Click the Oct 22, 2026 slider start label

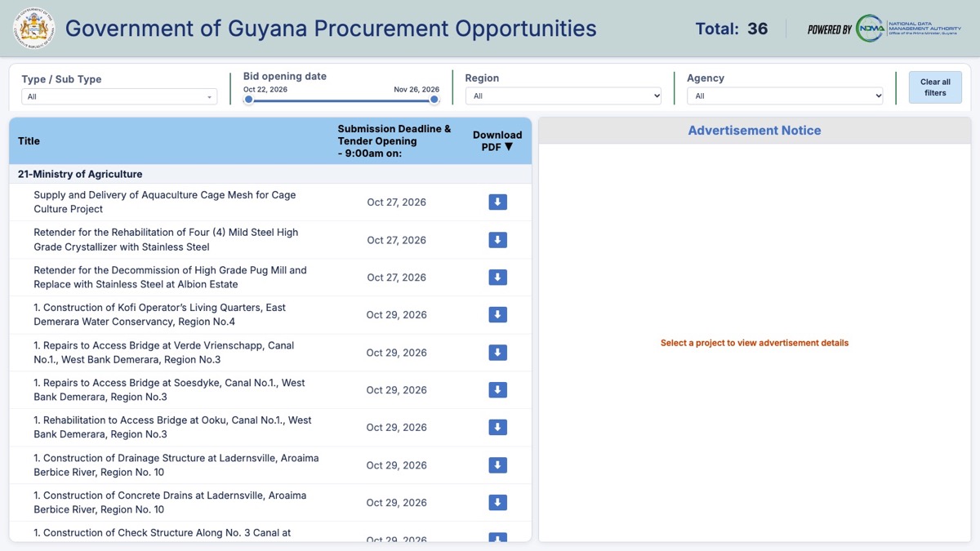click(x=265, y=90)
